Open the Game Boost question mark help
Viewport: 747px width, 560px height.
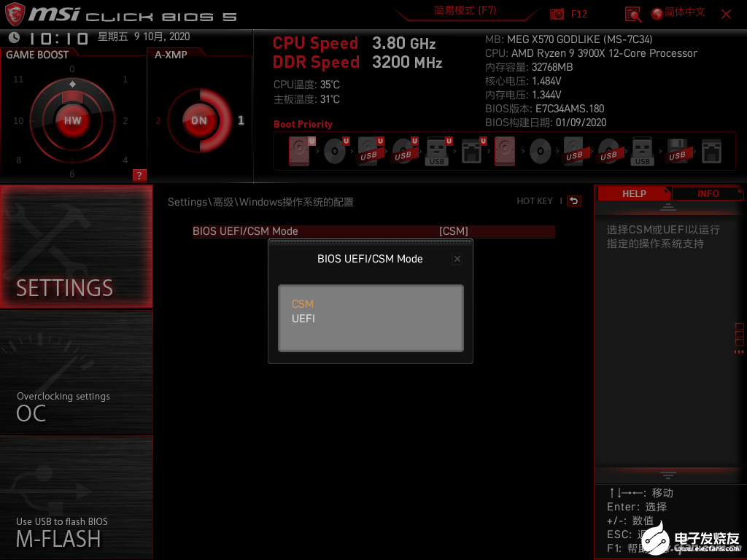pos(139,175)
